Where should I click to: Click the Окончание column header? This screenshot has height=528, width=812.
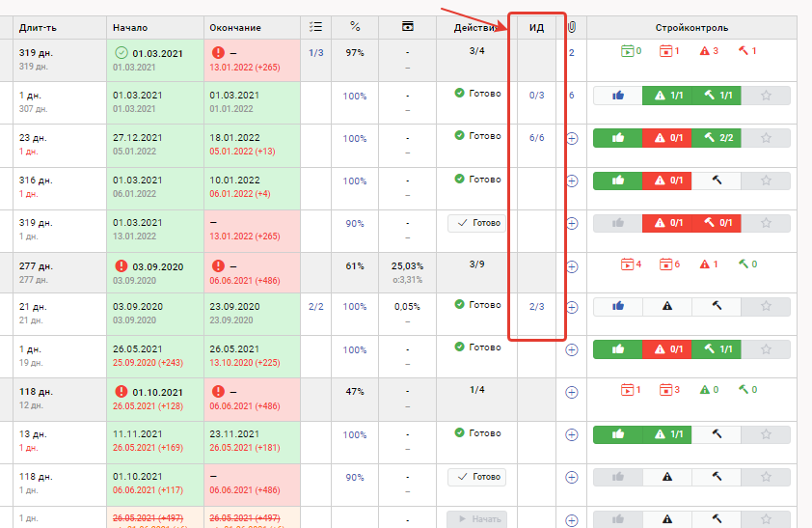point(235,28)
